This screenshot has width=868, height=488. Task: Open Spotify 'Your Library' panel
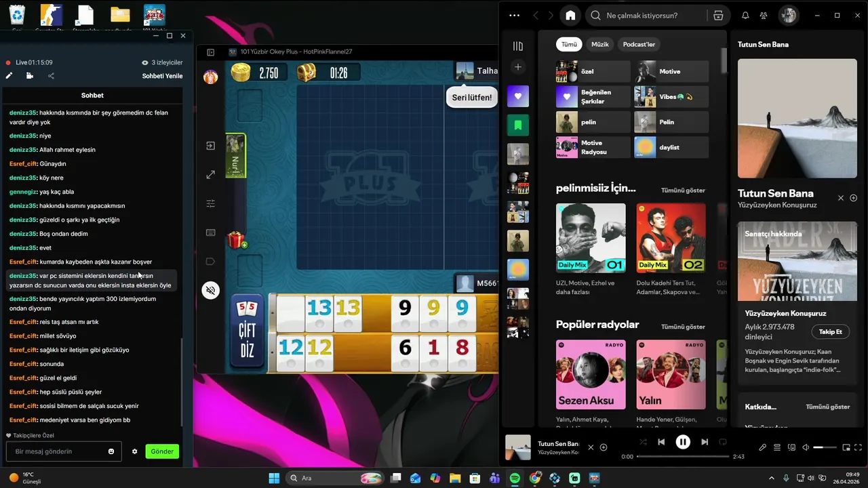[x=518, y=46]
